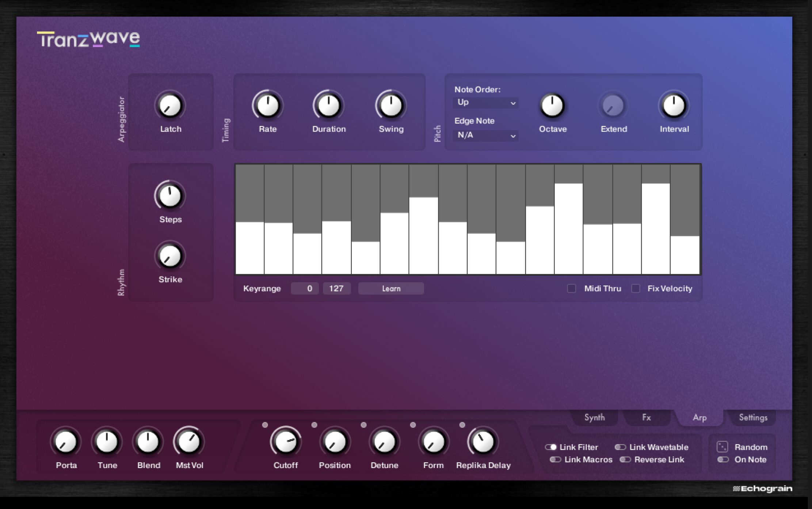Click the modulation dot above Form
Screen dimensions: 812x509
(x=413, y=425)
